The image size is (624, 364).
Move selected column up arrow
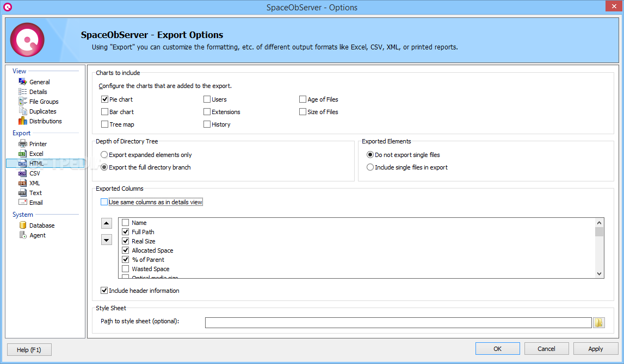107,223
